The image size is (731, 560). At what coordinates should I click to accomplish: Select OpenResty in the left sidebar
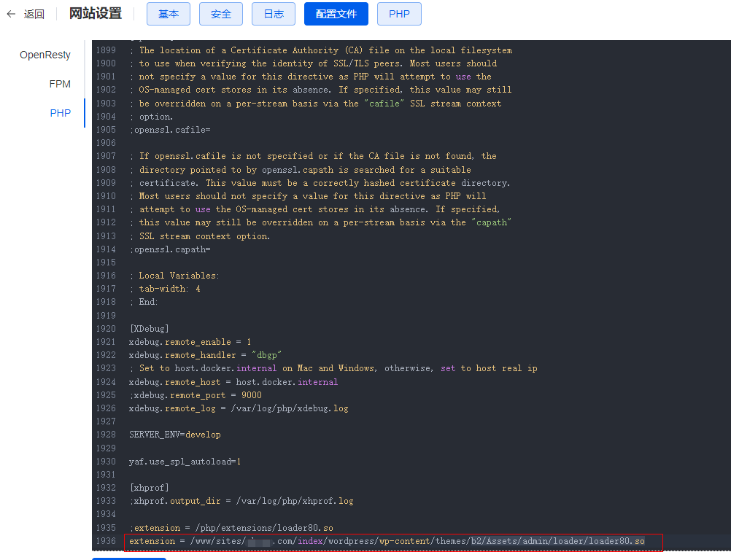pyautogui.click(x=45, y=55)
